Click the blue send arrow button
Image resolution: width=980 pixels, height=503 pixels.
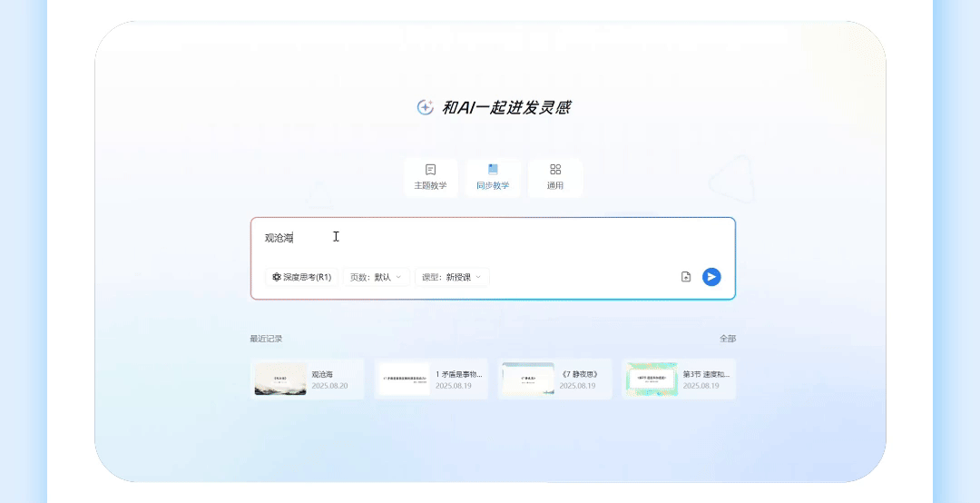[x=711, y=277]
